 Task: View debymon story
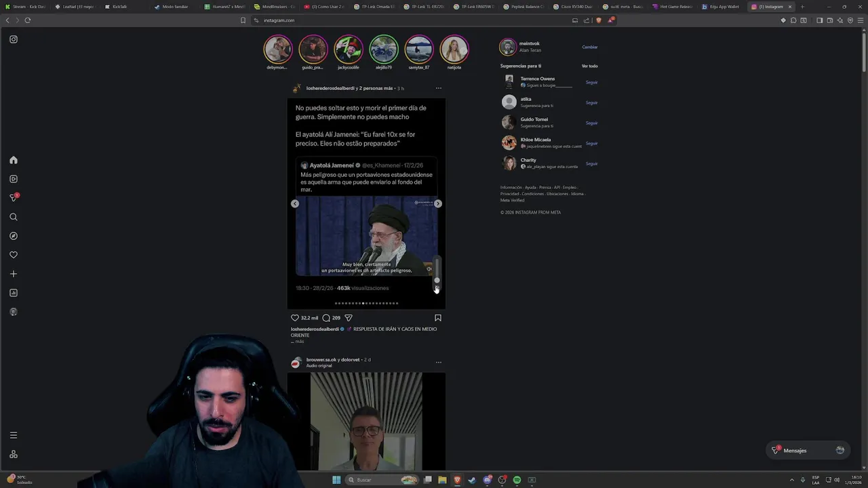[277, 49]
